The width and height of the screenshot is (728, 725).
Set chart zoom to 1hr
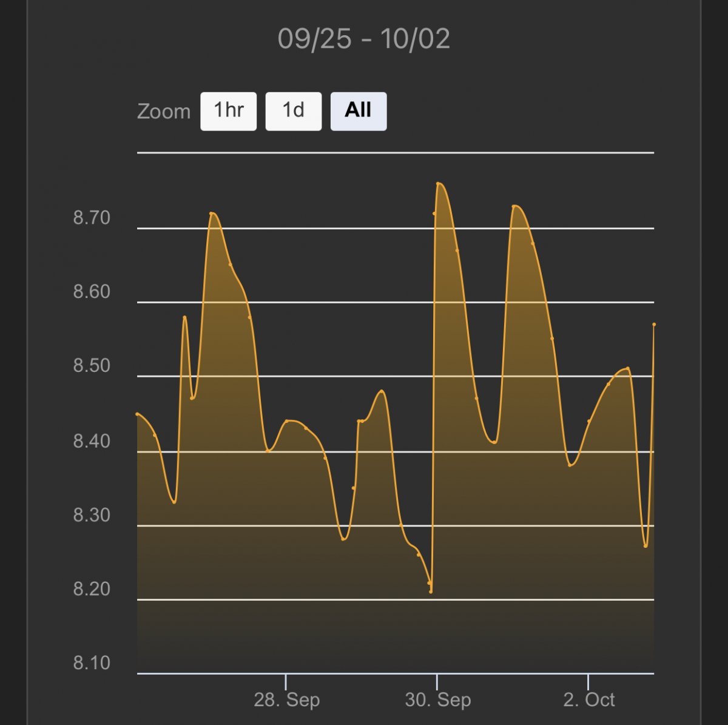[x=229, y=111]
